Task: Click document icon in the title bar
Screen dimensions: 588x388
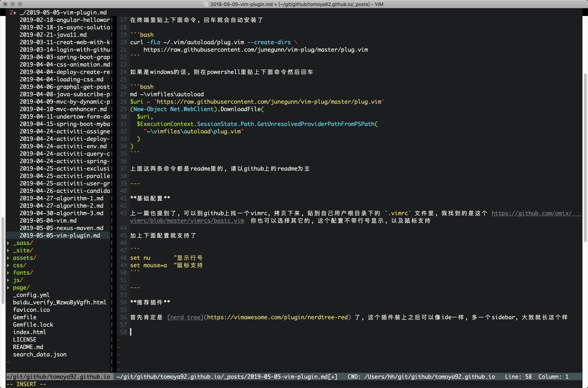Action: [206, 4]
